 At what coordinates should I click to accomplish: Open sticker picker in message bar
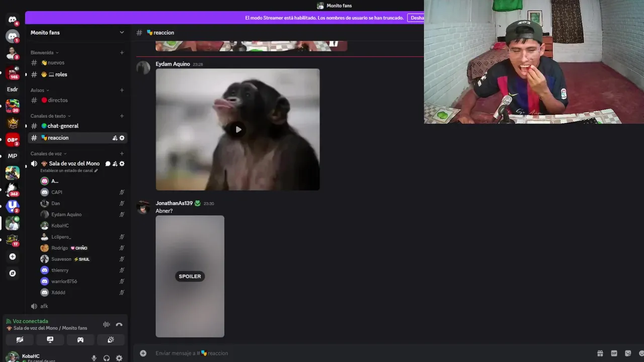click(x=627, y=353)
